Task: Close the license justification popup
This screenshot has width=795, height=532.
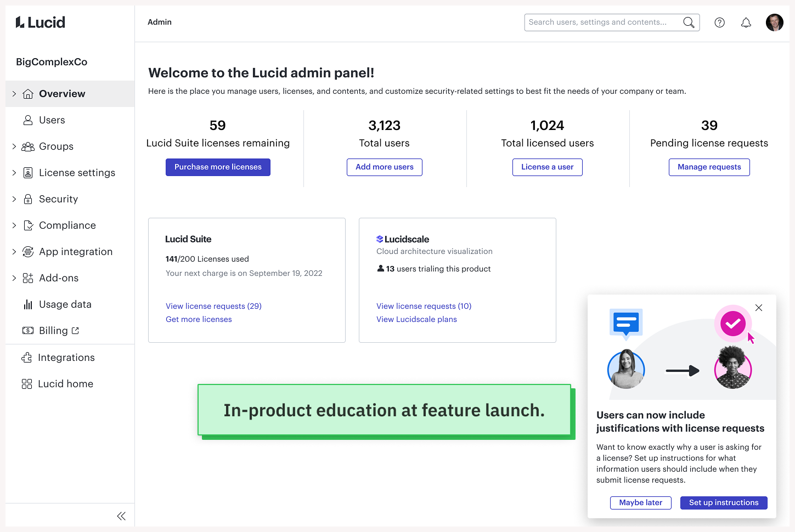Action: (x=758, y=308)
